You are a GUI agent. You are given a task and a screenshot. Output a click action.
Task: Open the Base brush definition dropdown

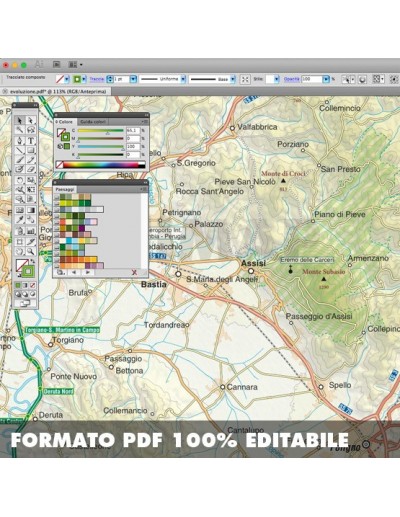tap(233, 79)
